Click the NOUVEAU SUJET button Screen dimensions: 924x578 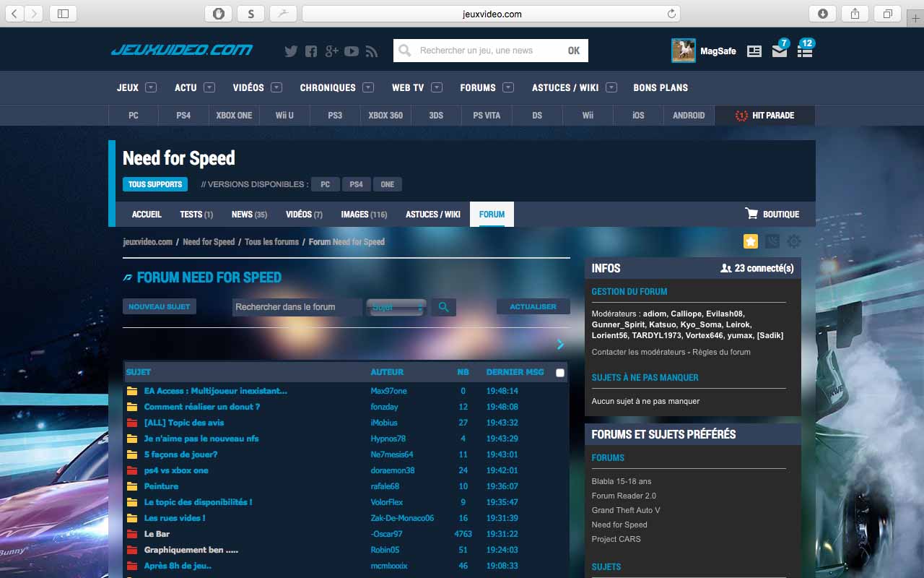coord(160,307)
